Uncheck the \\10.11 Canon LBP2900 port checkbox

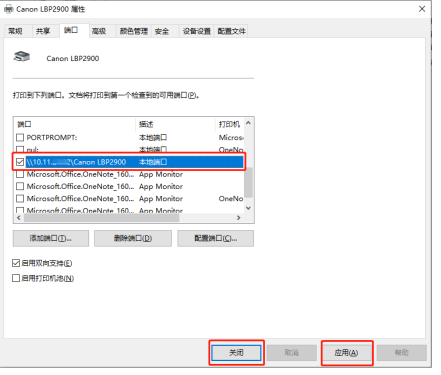(20, 162)
